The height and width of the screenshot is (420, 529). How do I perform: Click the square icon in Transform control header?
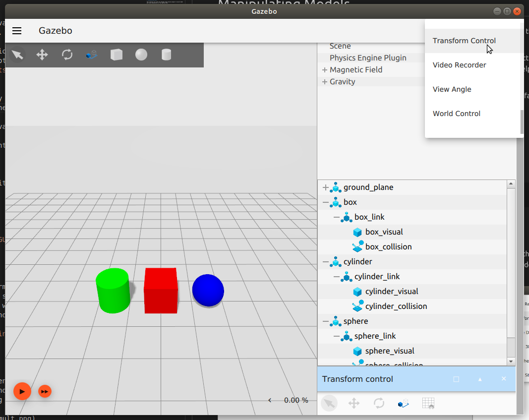[456, 379]
